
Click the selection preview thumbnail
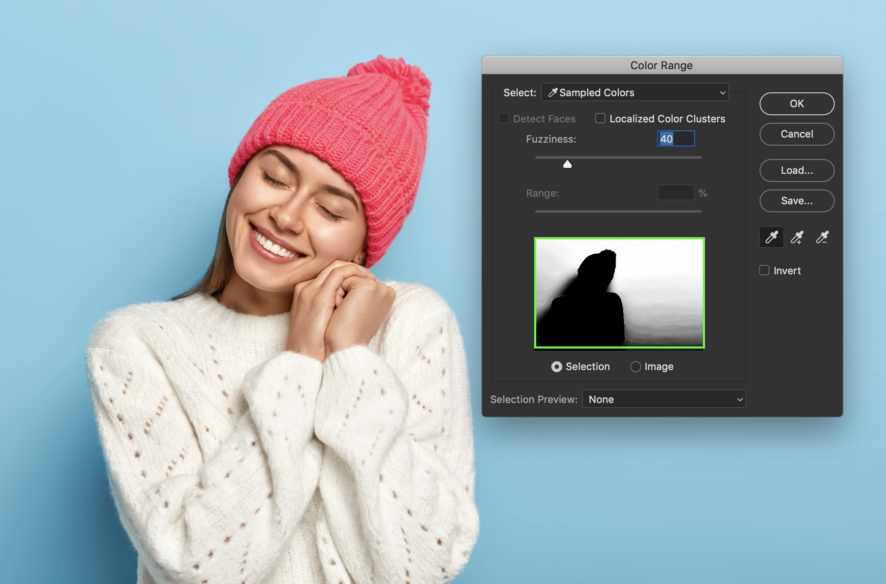coord(619,292)
